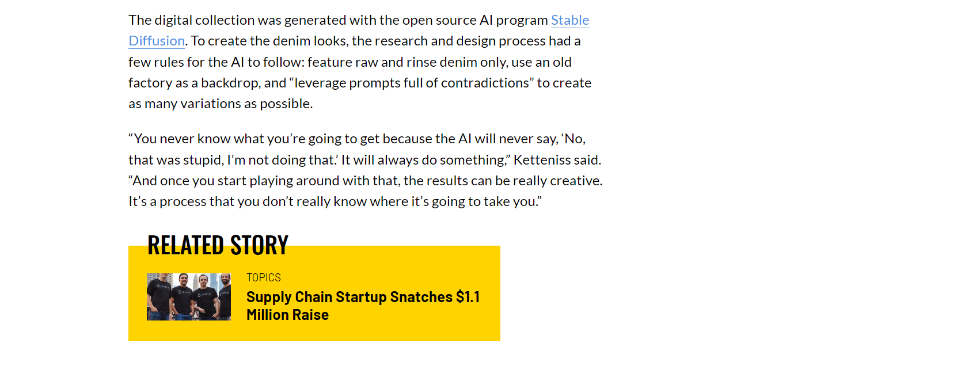Click the name "Ketteniss" in the quote

point(541,160)
